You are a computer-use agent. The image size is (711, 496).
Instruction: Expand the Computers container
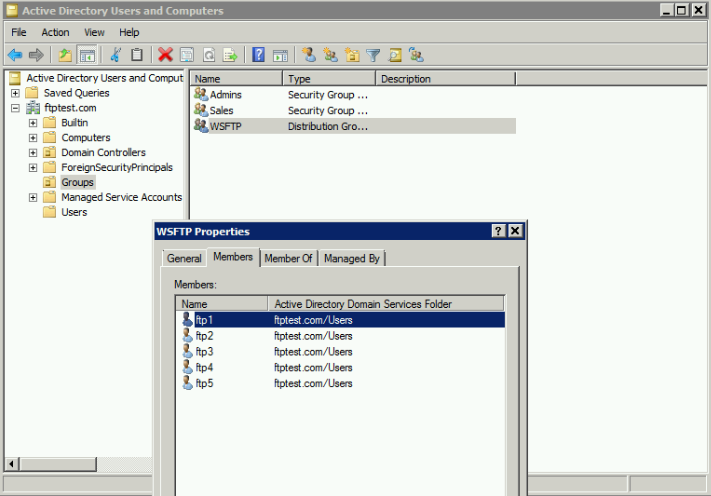(33, 138)
